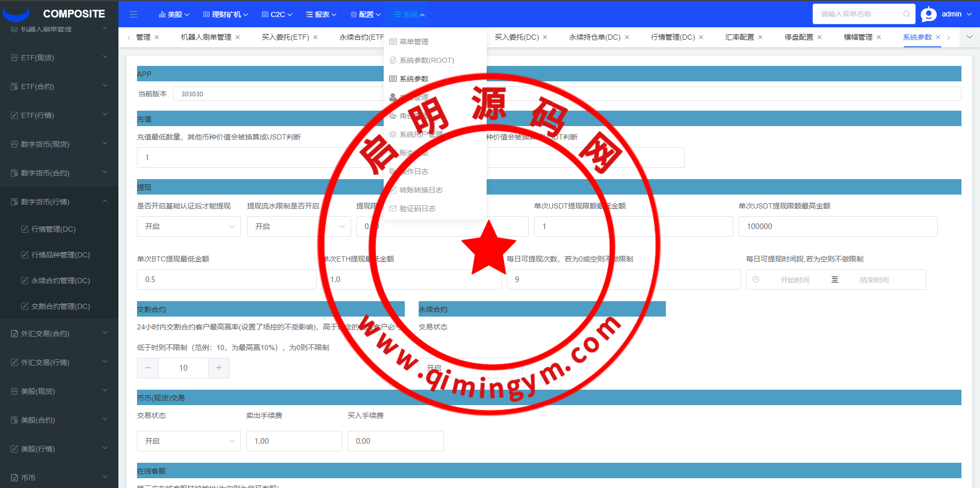The width and height of the screenshot is (980, 488).
Task: Collapse the 数字货币(行情) sidebar group
Action: 59,202
